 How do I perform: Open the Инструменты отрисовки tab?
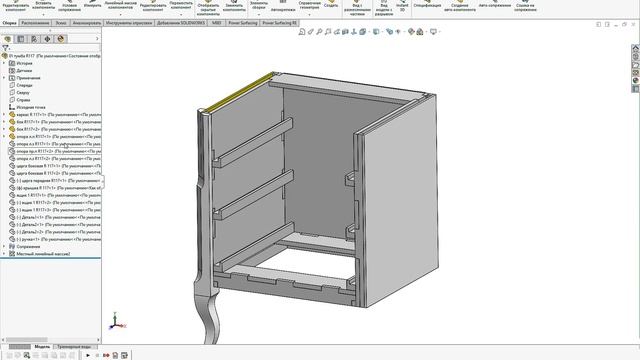129,23
